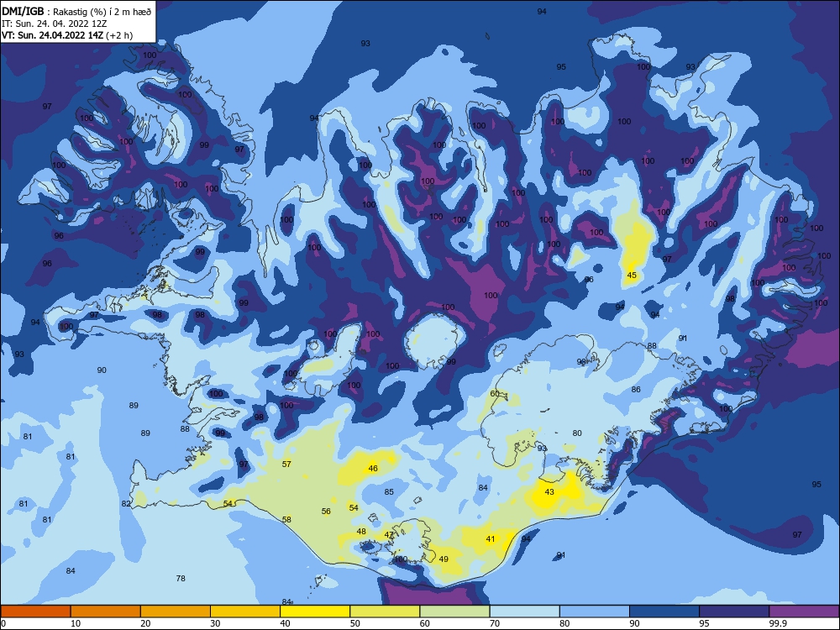Click the humidity value 85 in the south
Screen dimensions: 840x630
[389, 491]
